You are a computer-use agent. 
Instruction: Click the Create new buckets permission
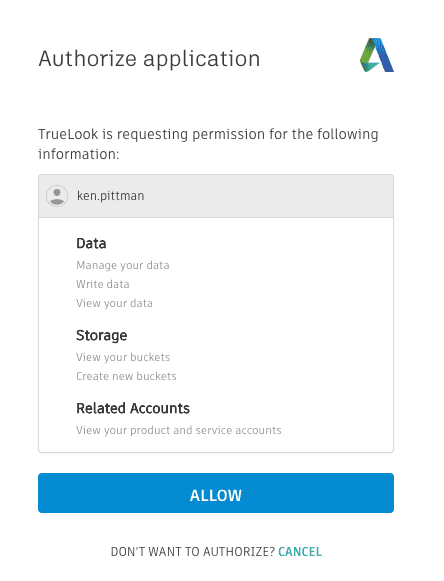tap(126, 376)
